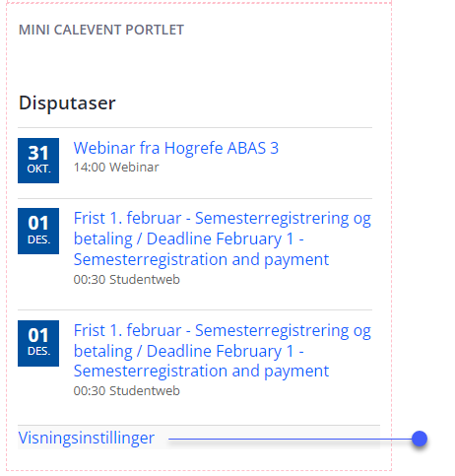
Task: Click 'Semesterregistration and payment' in the middle event
Action: [201, 259]
